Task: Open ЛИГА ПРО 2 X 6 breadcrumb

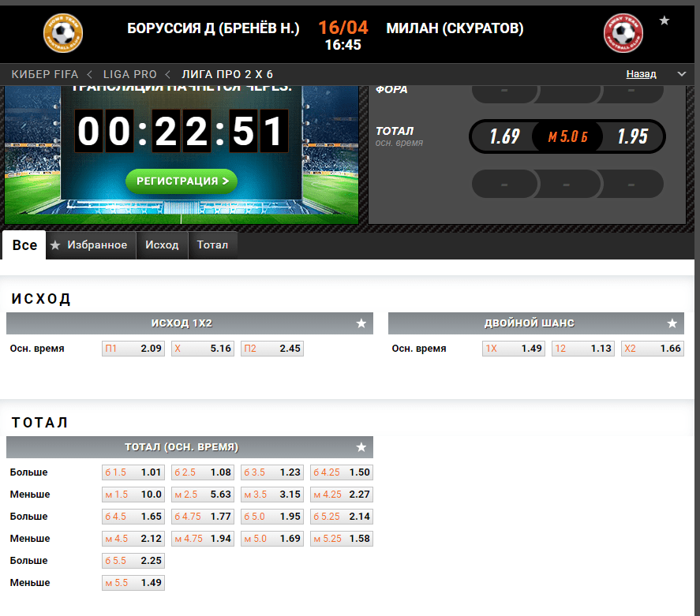Action: click(x=227, y=74)
